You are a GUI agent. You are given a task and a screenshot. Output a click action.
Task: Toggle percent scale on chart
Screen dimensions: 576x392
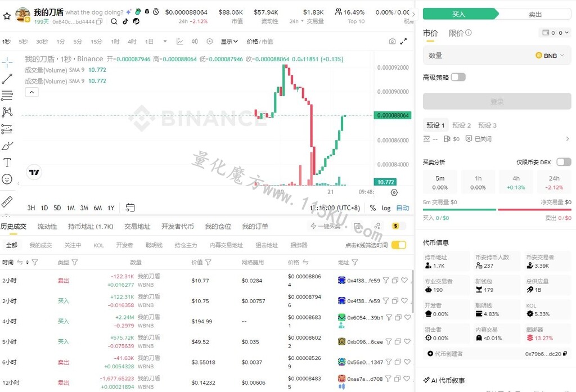coord(373,208)
